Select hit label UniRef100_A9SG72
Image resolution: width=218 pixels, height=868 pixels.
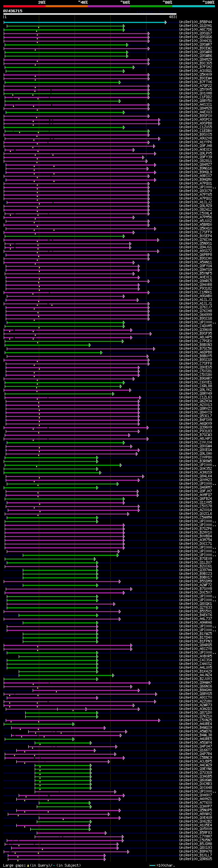coord(196,251)
